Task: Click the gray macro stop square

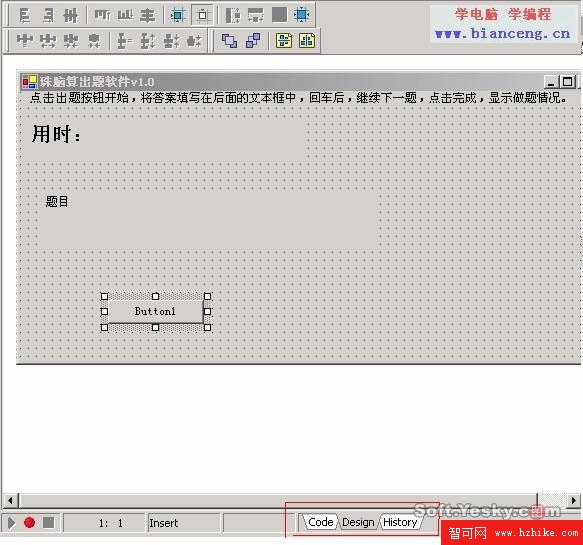Action: pos(49,523)
